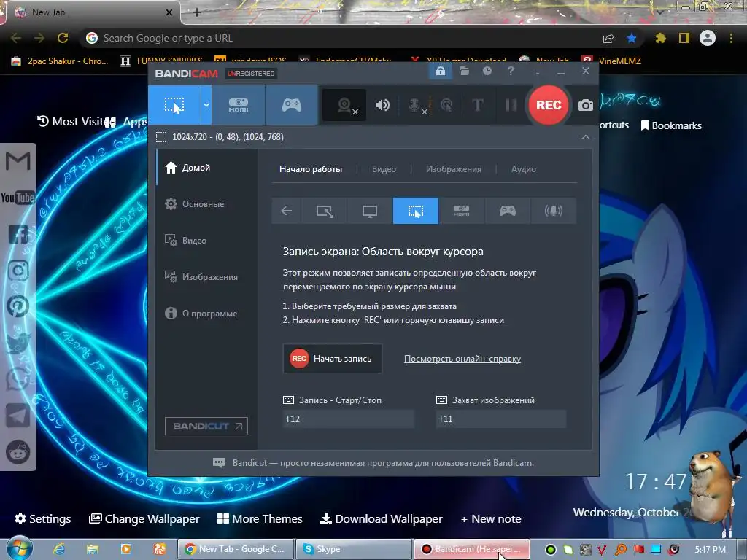Reload the page in Chrome
Screen dimensions: 747x560
pos(63,38)
